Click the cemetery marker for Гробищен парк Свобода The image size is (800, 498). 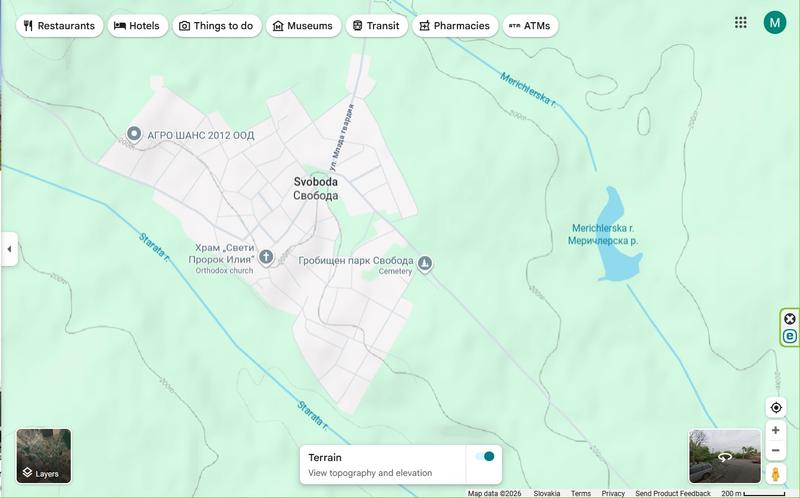[424, 264]
